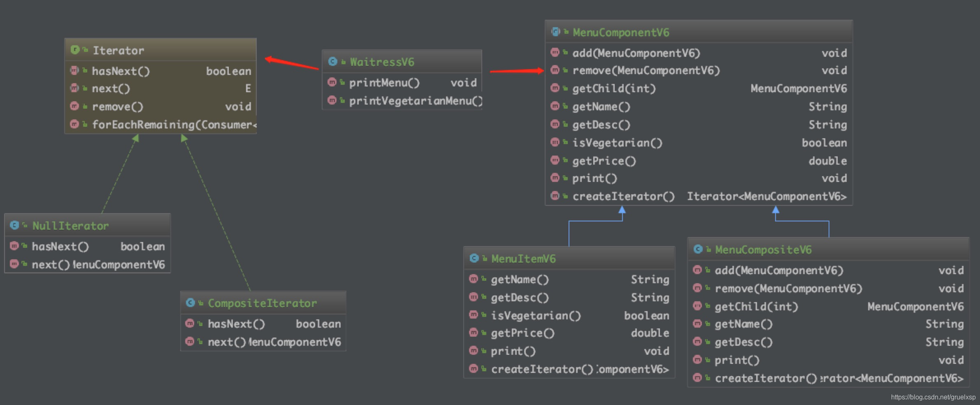The height and width of the screenshot is (405, 980).
Task: Select createIterator() in MenuComponentV6
Action: [x=623, y=196]
